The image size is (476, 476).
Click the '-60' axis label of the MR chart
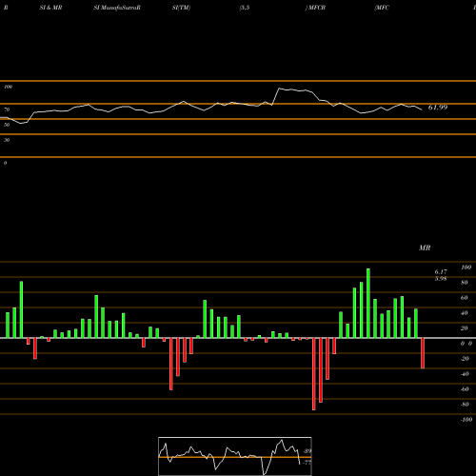coord(465,389)
